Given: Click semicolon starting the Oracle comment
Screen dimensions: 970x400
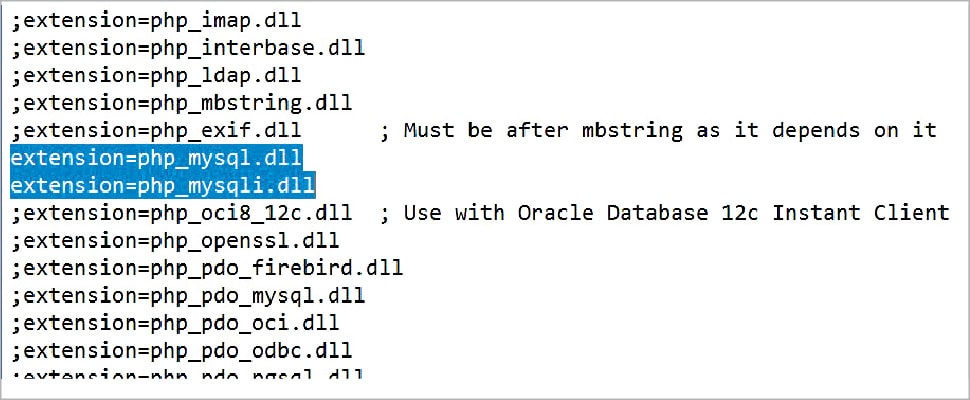Looking at the screenshot, I should [385, 212].
